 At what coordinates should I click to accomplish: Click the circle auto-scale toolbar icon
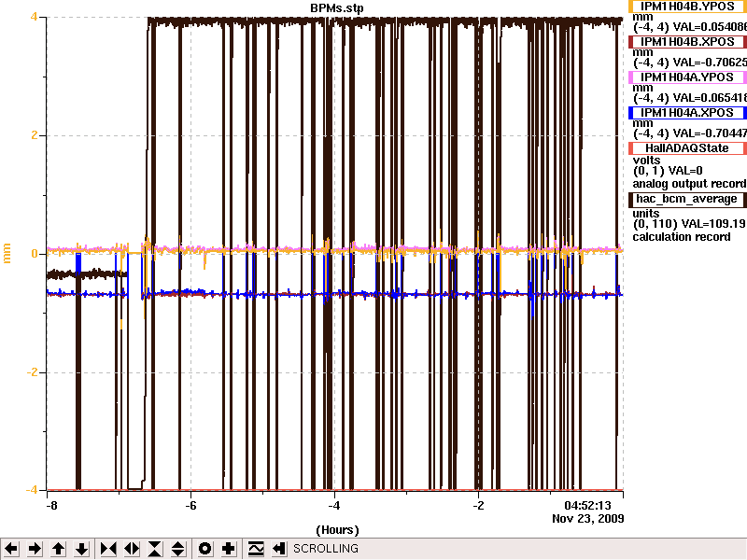(x=204, y=549)
